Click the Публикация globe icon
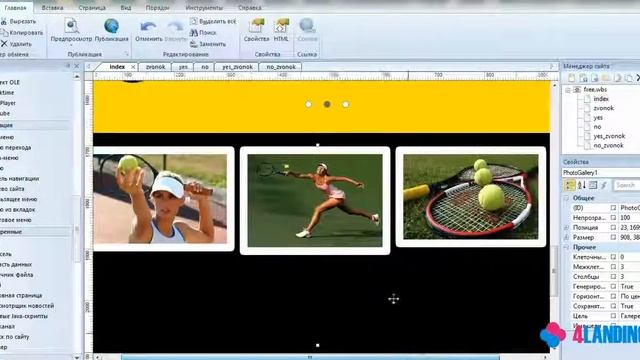640x360 pixels. click(x=111, y=26)
